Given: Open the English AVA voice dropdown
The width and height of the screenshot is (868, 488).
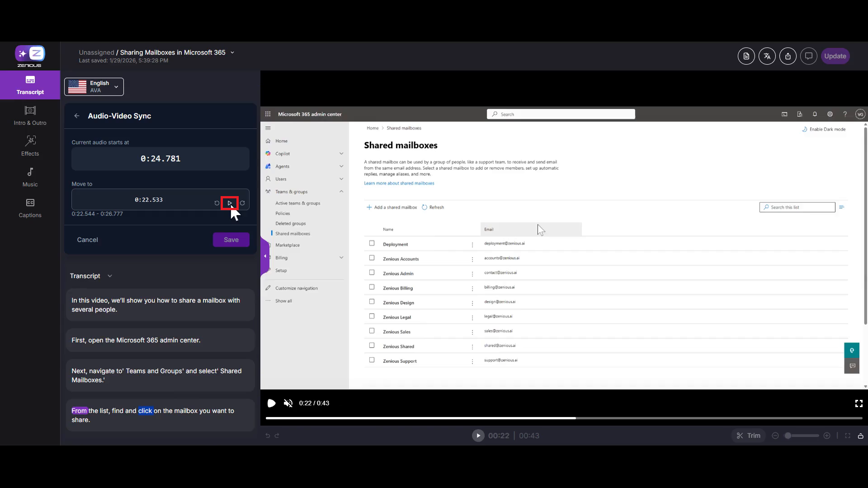Looking at the screenshot, I should (x=94, y=87).
